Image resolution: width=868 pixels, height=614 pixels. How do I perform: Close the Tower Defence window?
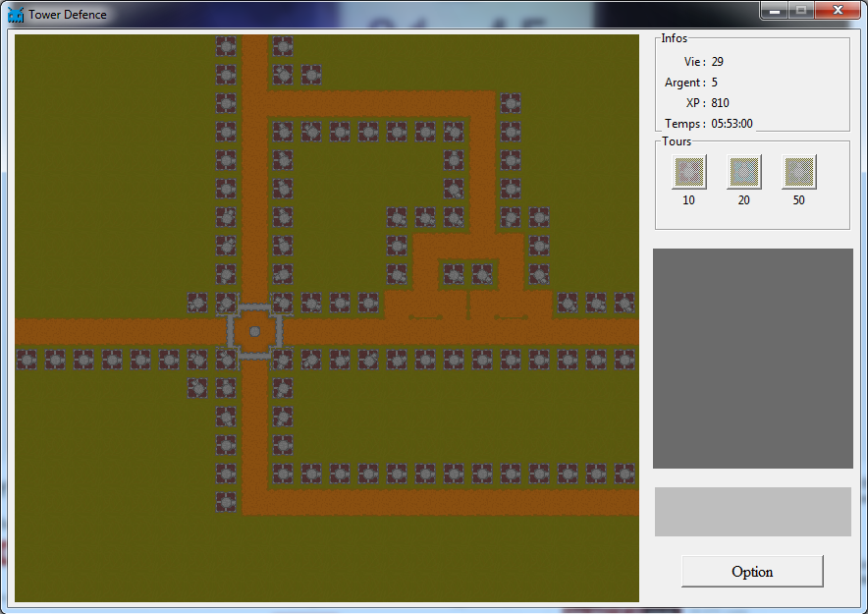coord(838,11)
